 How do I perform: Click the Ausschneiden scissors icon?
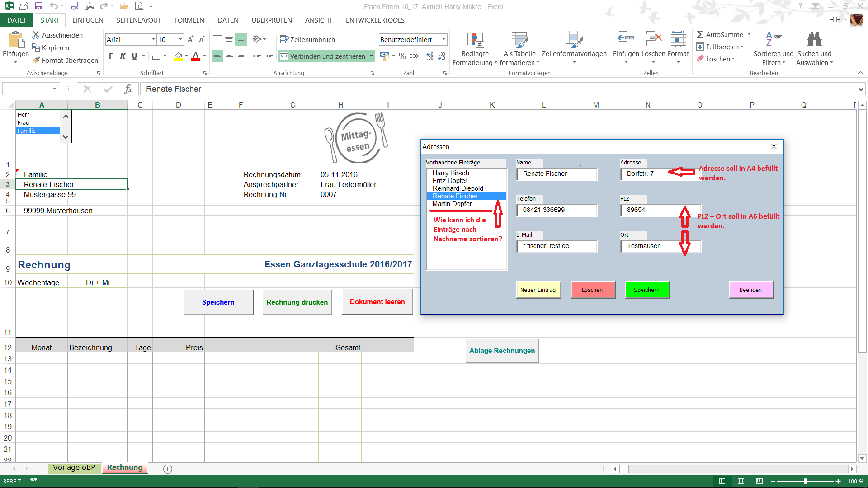(x=36, y=35)
